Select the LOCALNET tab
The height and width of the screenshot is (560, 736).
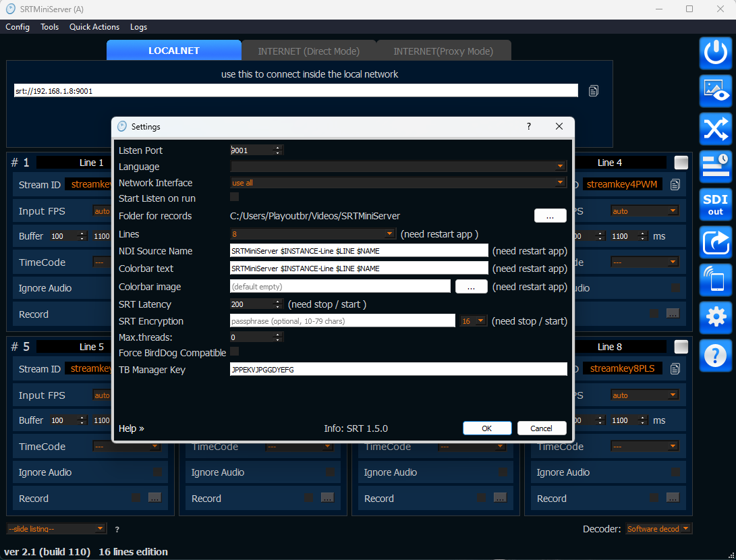(173, 50)
